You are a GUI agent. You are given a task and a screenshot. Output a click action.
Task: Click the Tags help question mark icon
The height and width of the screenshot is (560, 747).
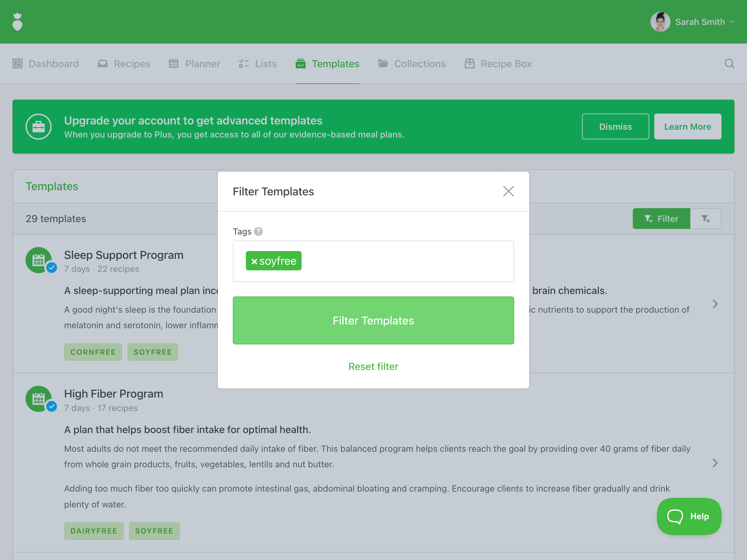pyautogui.click(x=258, y=231)
